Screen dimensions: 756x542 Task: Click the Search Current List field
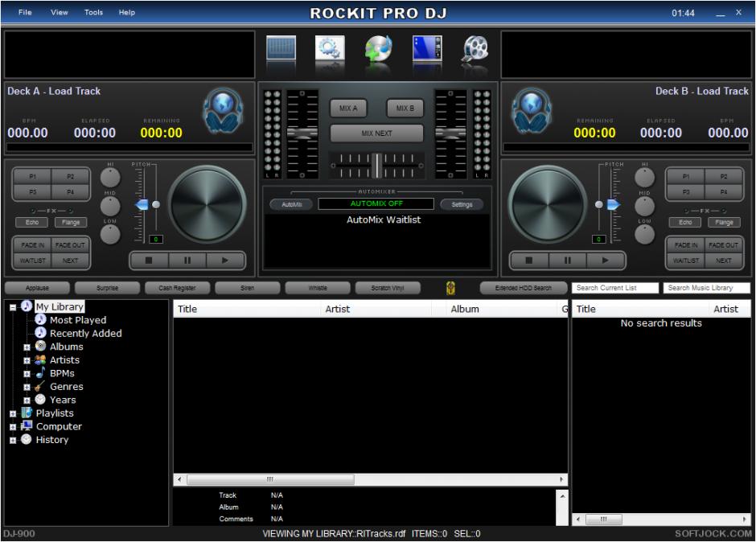pyautogui.click(x=614, y=288)
